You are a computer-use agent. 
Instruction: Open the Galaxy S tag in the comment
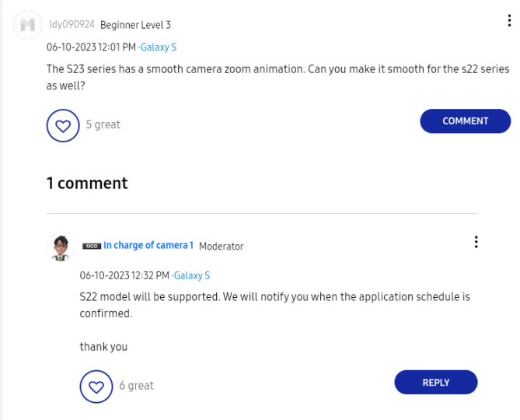click(x=192, y=276)
